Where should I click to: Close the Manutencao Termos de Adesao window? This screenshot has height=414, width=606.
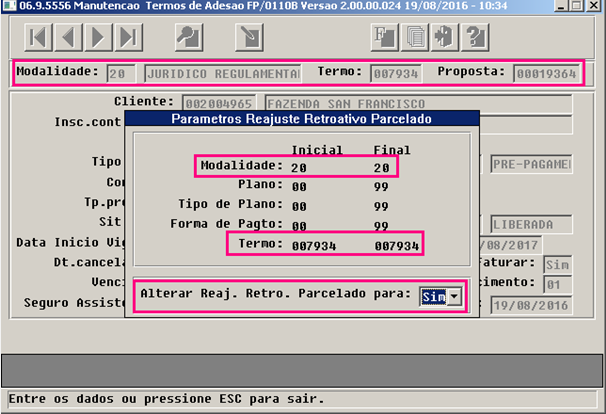coord(594,5)
